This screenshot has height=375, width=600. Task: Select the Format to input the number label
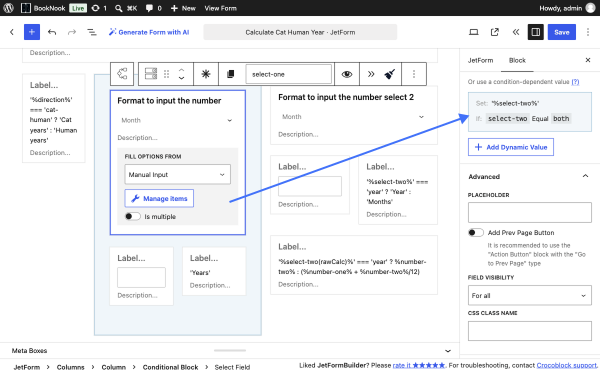coord(169,101)
